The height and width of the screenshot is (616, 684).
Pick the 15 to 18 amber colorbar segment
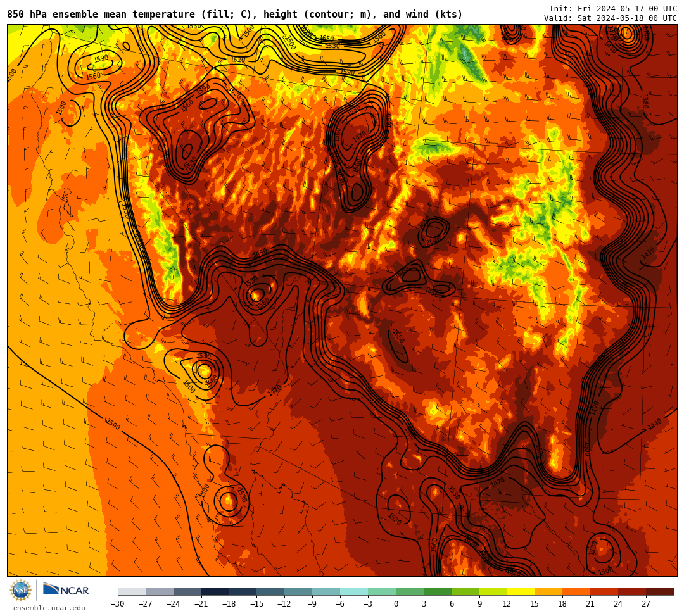(548, 591)
